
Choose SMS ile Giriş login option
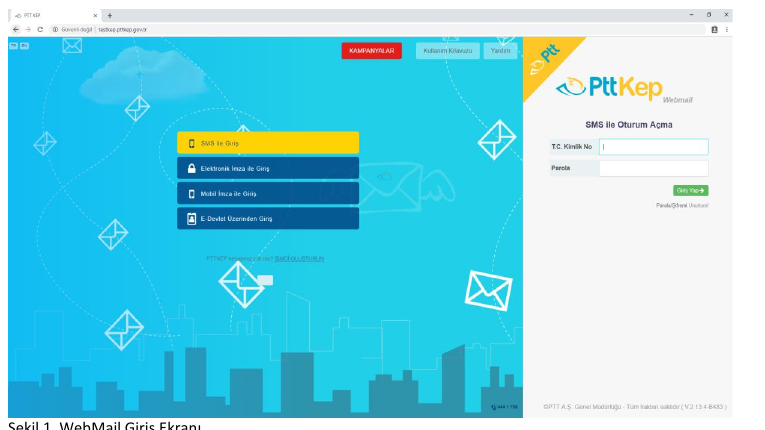tap(268, 143)
